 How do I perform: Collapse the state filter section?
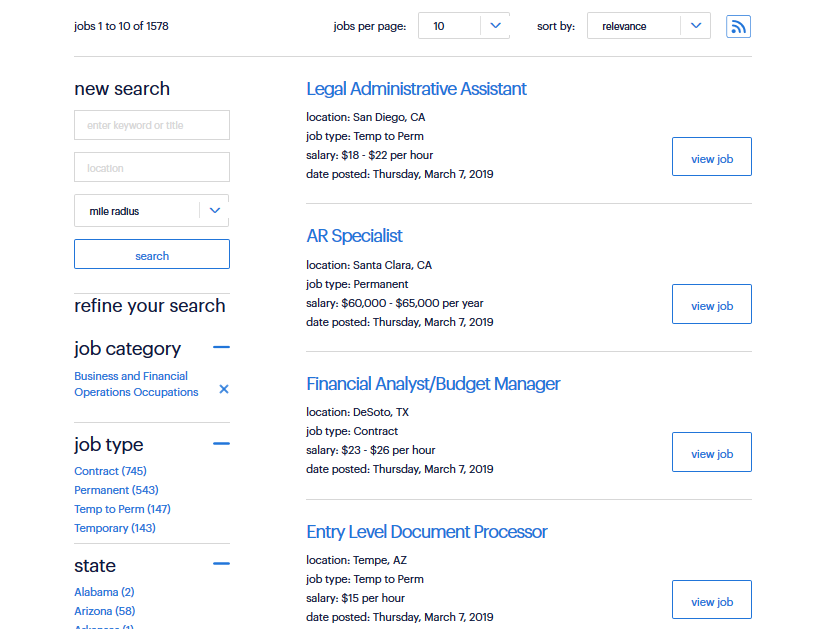[x=221, y=565]
